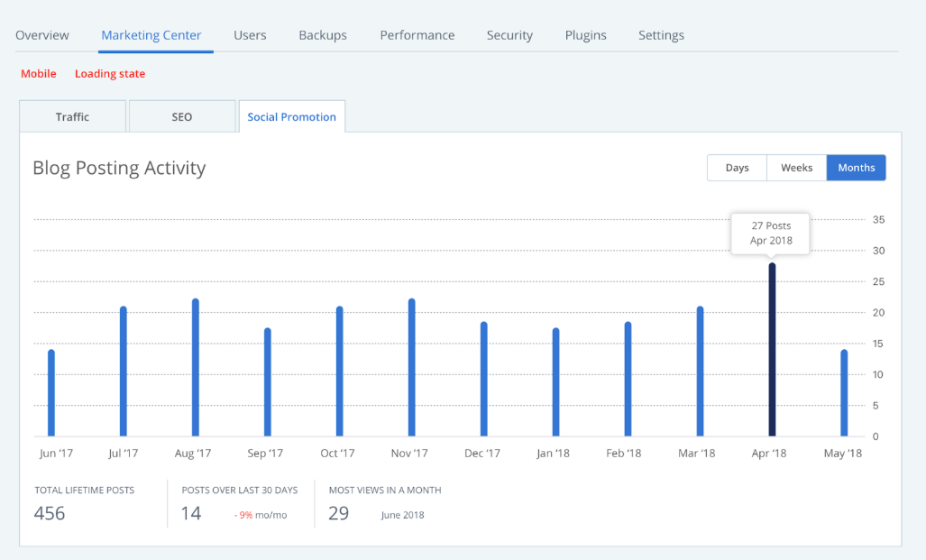Select the Marketing Center tab
926x560 pixels.
[151, 35]
